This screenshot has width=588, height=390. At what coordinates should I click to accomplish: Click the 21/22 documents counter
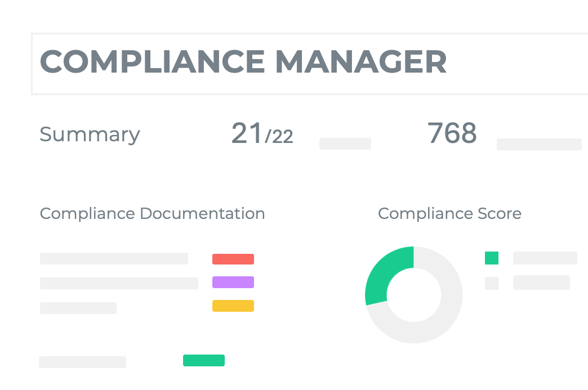[261, 134]
